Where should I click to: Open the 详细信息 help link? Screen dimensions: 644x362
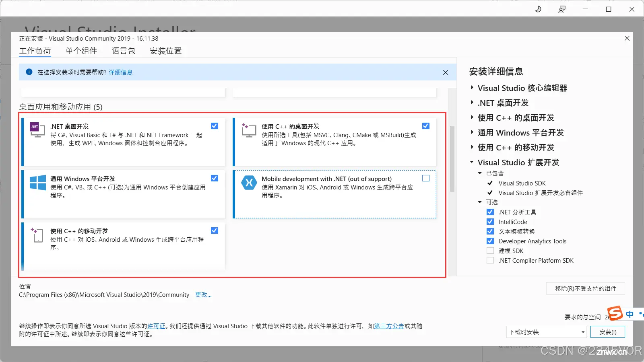pyautogui.click(x=121, y=72)
